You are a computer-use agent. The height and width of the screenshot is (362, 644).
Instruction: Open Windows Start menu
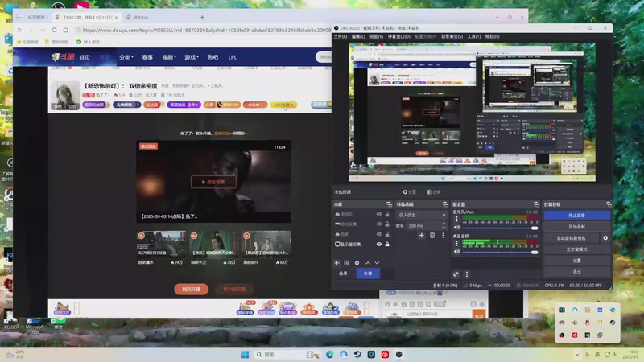point(246,354)
